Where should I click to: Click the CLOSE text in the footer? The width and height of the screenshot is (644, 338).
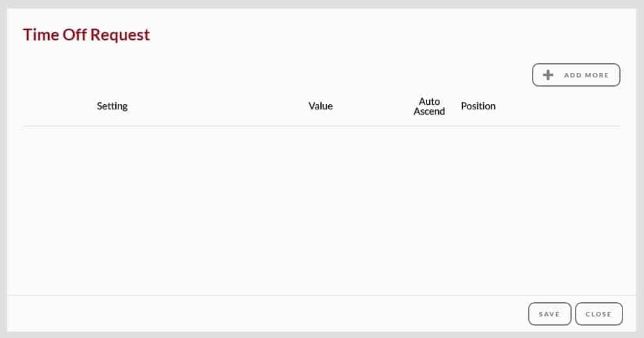(x=599, y=314)
